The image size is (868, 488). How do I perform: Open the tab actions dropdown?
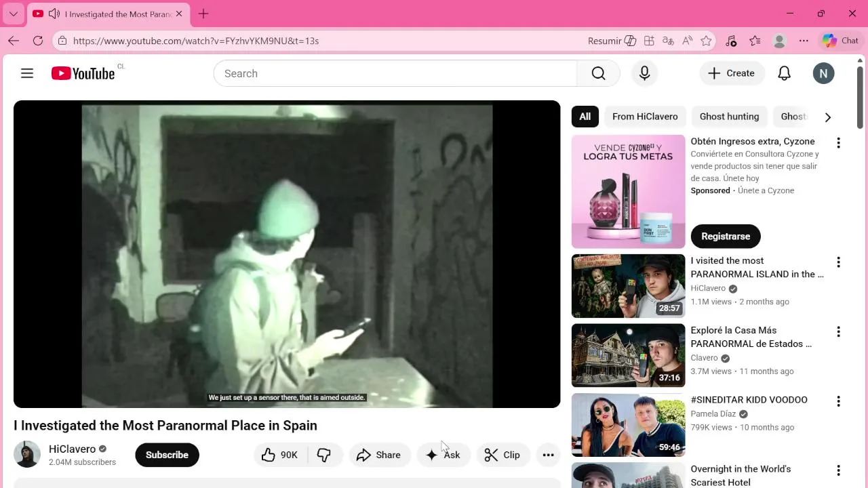[x=13, y=14]
